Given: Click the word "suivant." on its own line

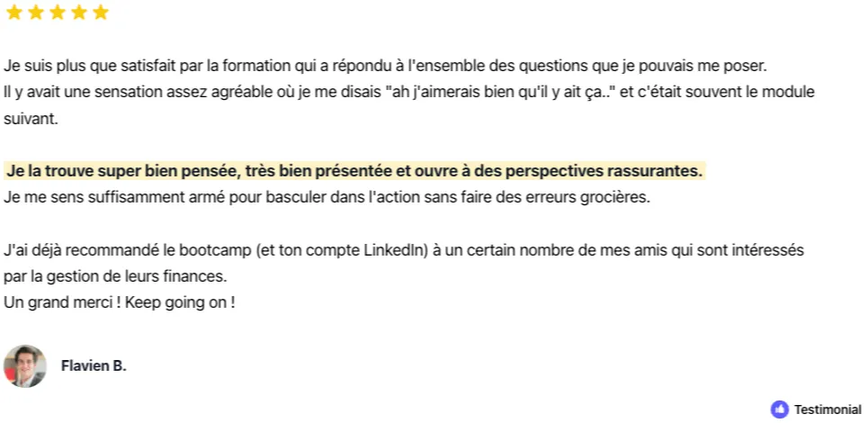Looking at the screenshot, I should tap(31, 119).
